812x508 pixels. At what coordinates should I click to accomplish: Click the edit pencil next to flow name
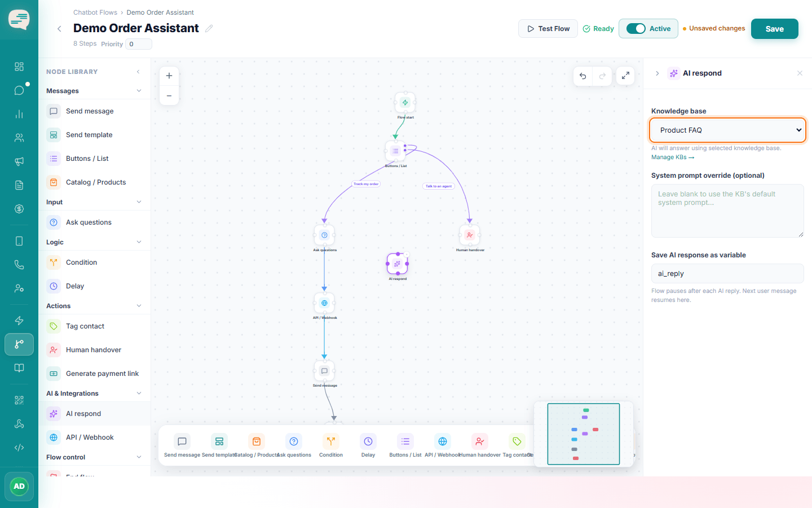209,28
